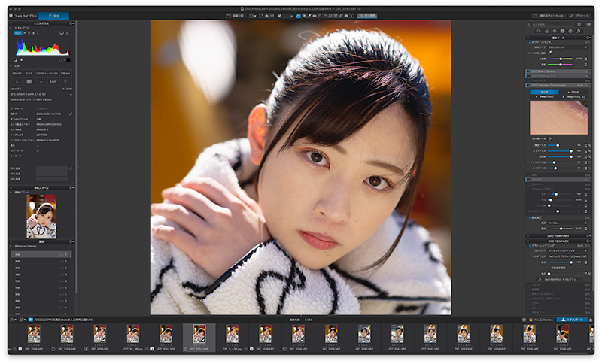Activate the 拡大鏡ツール loupe target icon
This screenshot has height=364, width=602.
point(550,138)
